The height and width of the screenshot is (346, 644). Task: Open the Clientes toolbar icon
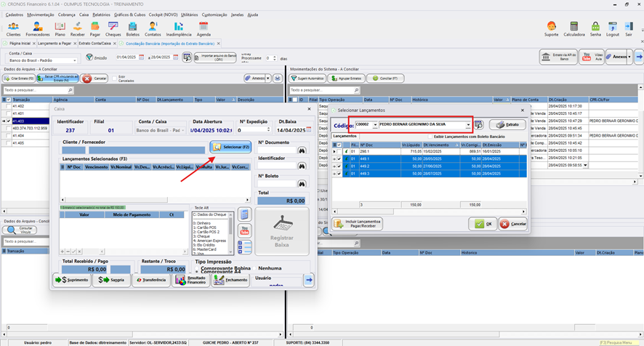click(x=14, y=29)
